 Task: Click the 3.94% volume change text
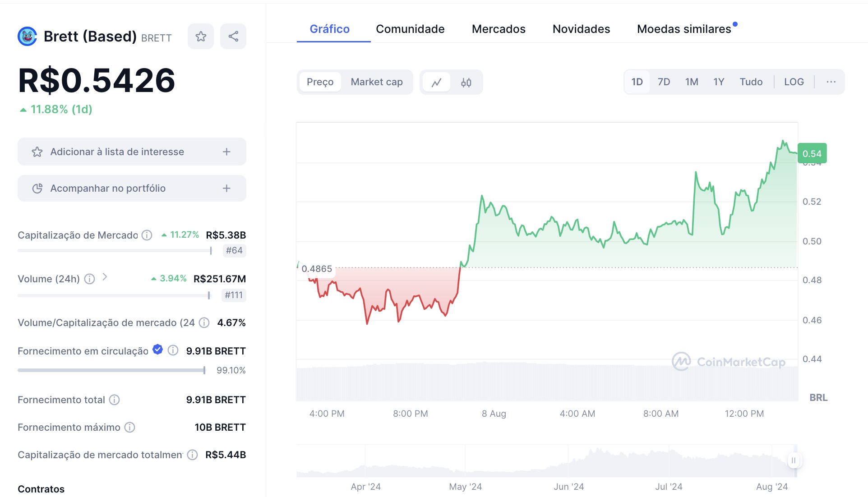[x=173, y=278]
